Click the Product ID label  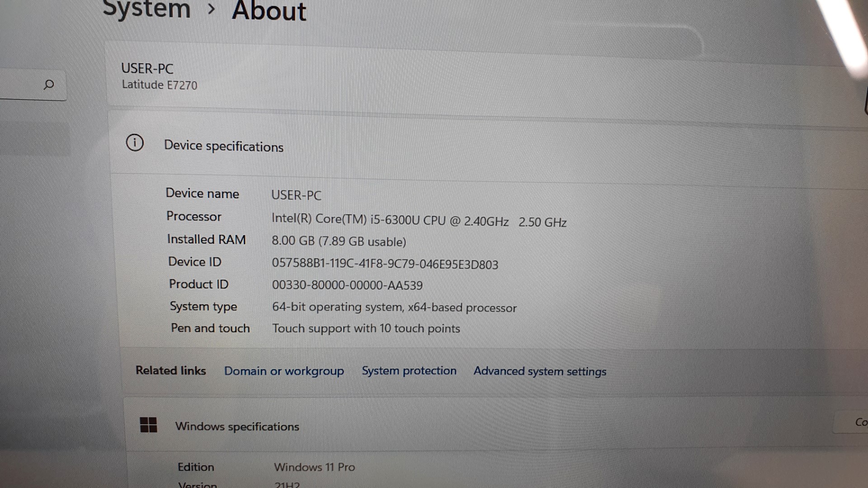(198, 284)
